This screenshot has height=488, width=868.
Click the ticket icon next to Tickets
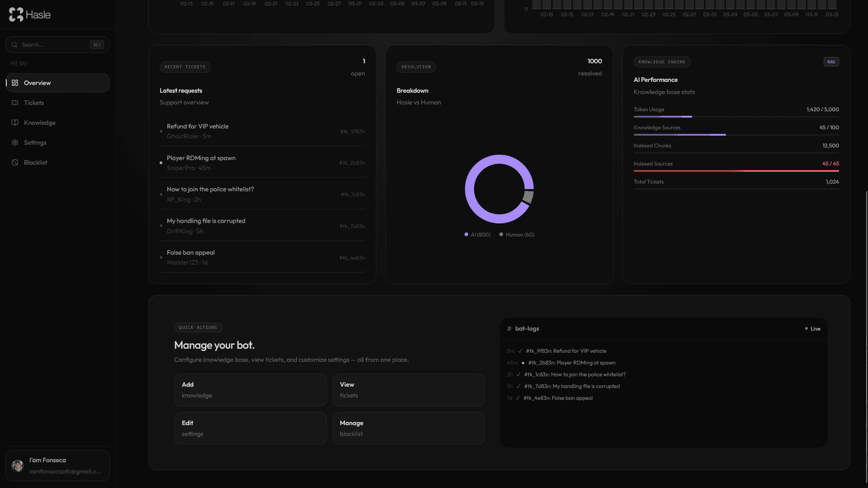coord(14,103)
